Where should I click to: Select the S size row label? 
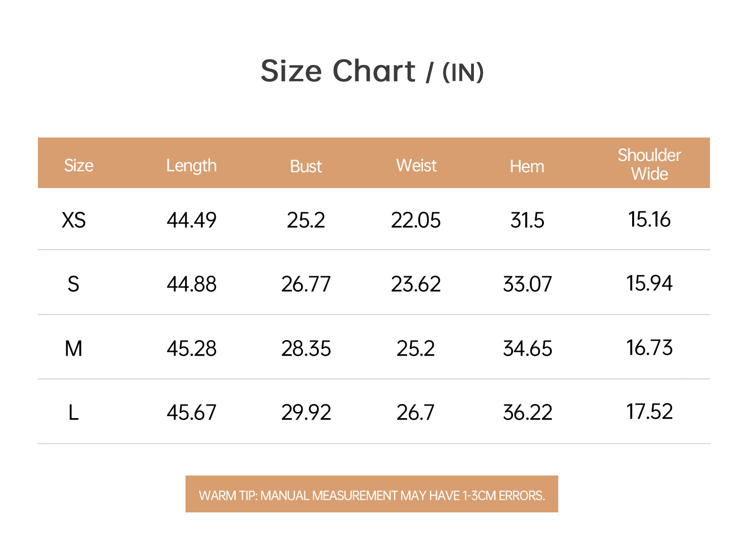[x=73, y=284]
